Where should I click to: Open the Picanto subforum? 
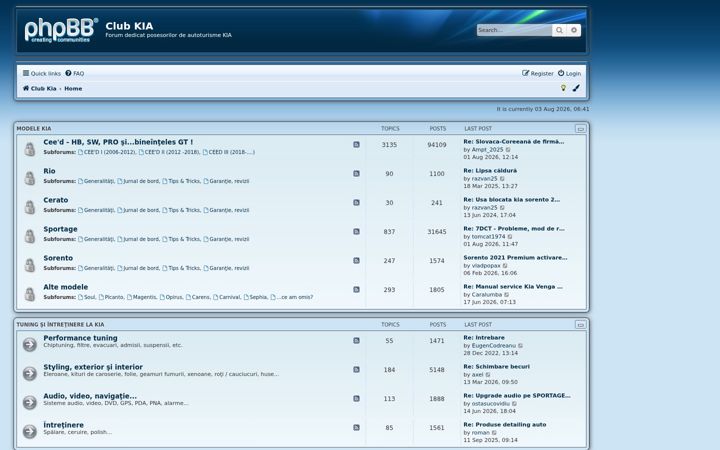tap(111, 297)
